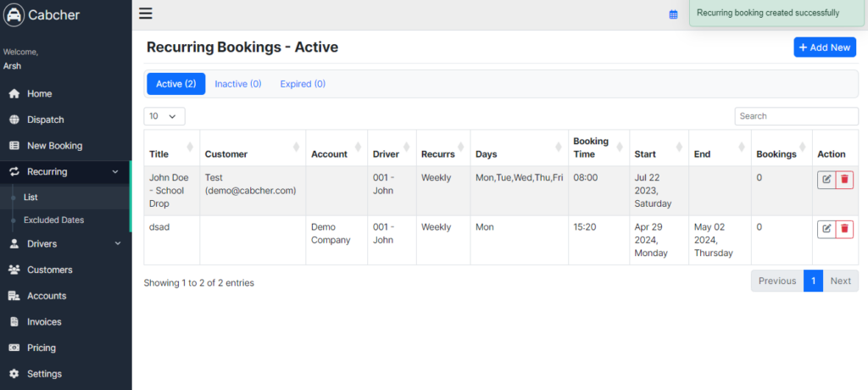
Task: Switch to the Inactive (0) tab
Action: click(x=238, y=84)
